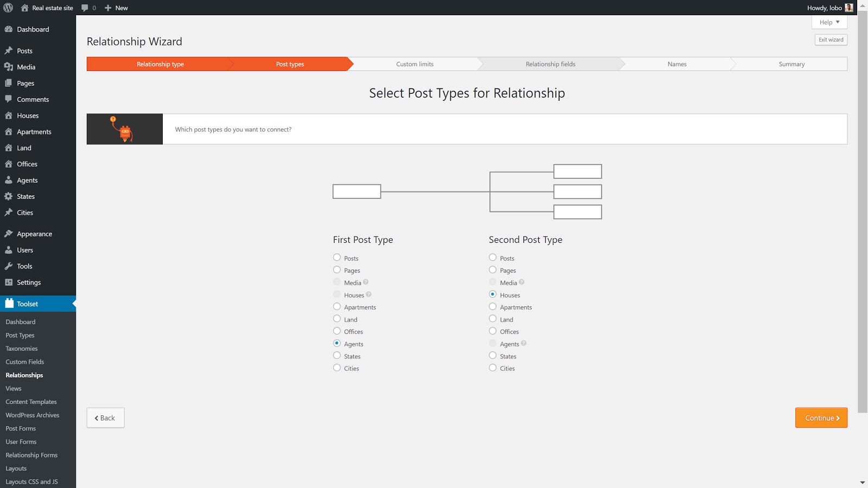Open the New content dropdown in admin bar

click(116, 8)
